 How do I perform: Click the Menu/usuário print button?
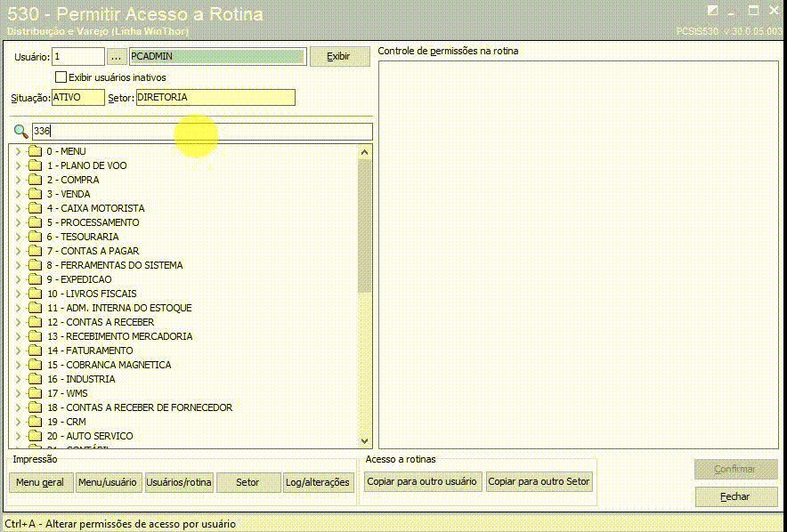(108, 482)
